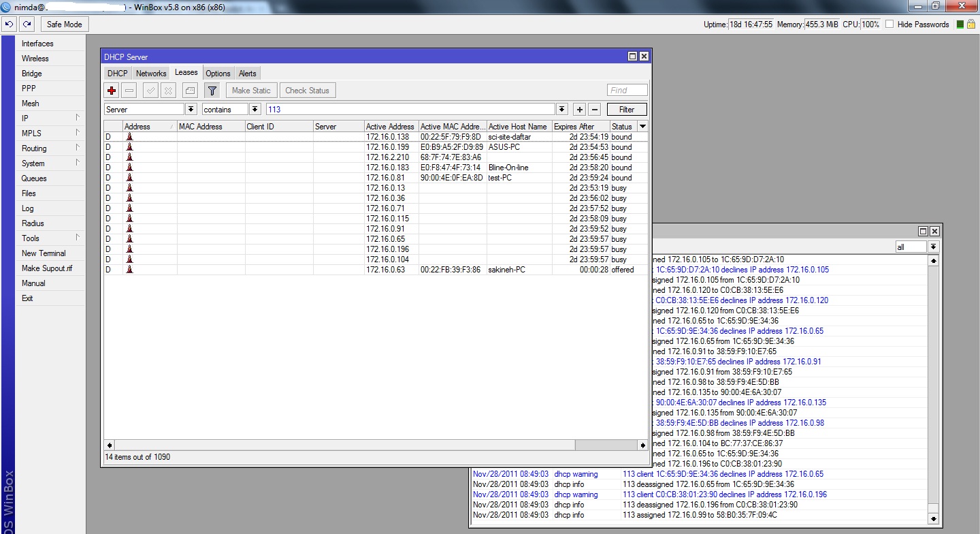This screenshot has width=980, height=534.
Task: Select lease icon for row 172.16.0.63
Action: [x=129, y=270]
